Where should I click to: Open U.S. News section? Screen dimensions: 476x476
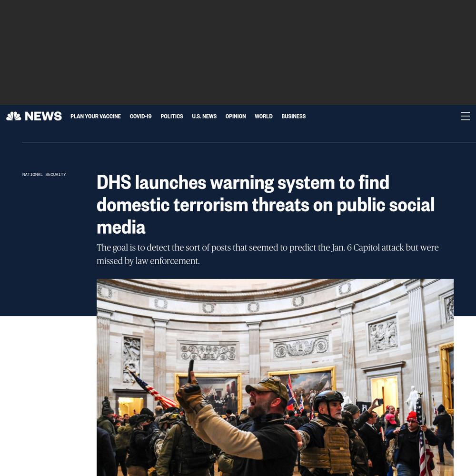click(204, 116)
